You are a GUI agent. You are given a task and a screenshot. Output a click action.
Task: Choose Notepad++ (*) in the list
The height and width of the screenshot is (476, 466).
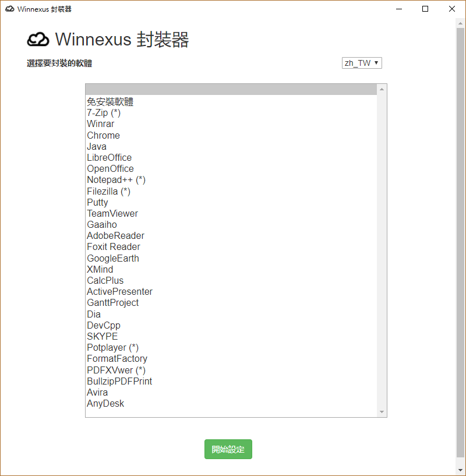[231, 179]
